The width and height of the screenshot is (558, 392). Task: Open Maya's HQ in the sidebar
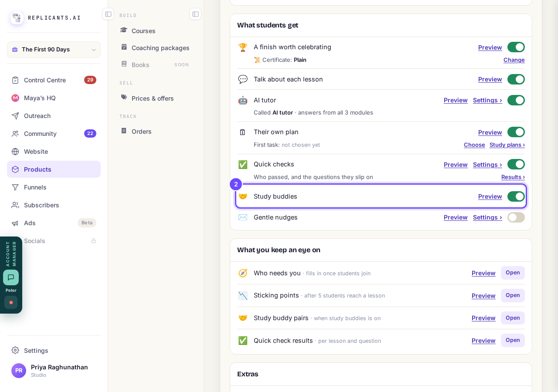point(54,98)
